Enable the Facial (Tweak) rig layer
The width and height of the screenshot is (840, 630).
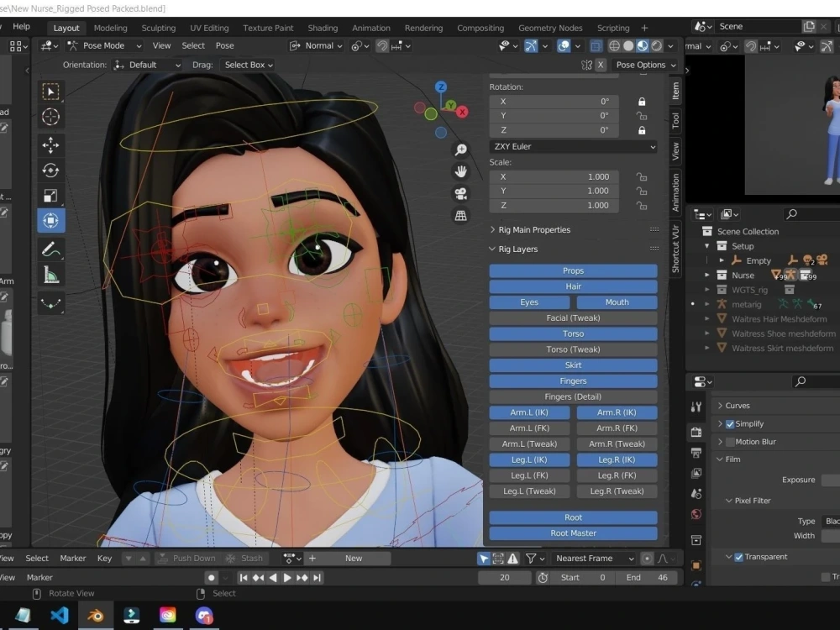[573, 318]
